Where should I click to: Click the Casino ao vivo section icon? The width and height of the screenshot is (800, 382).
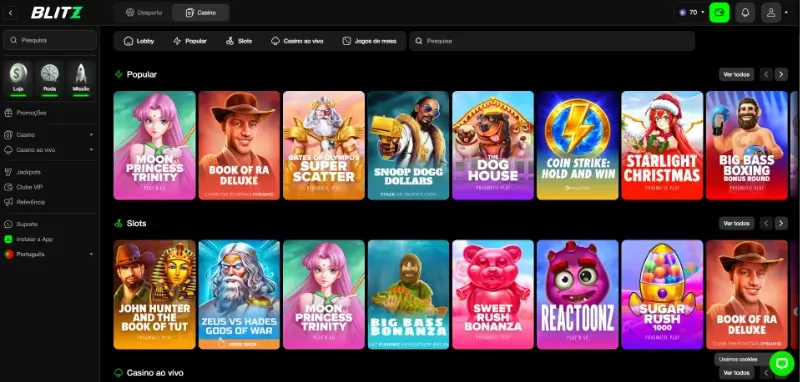point(119,373)
